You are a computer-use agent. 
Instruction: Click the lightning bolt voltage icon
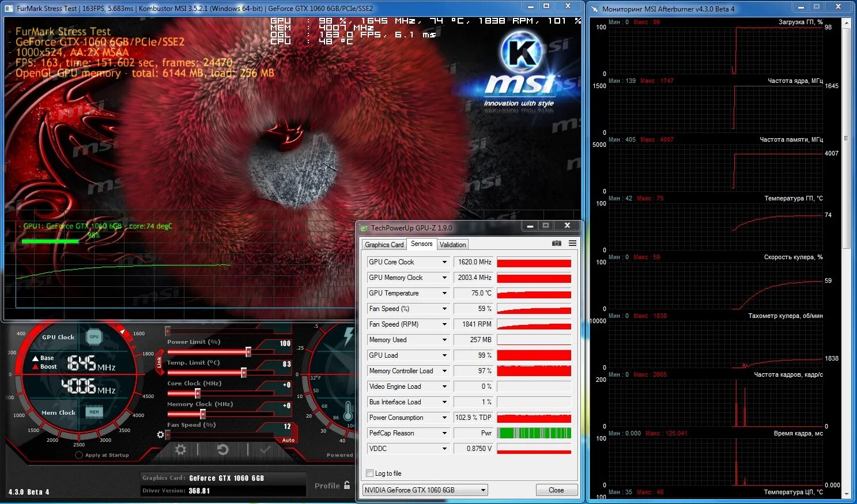coord(348,336)
